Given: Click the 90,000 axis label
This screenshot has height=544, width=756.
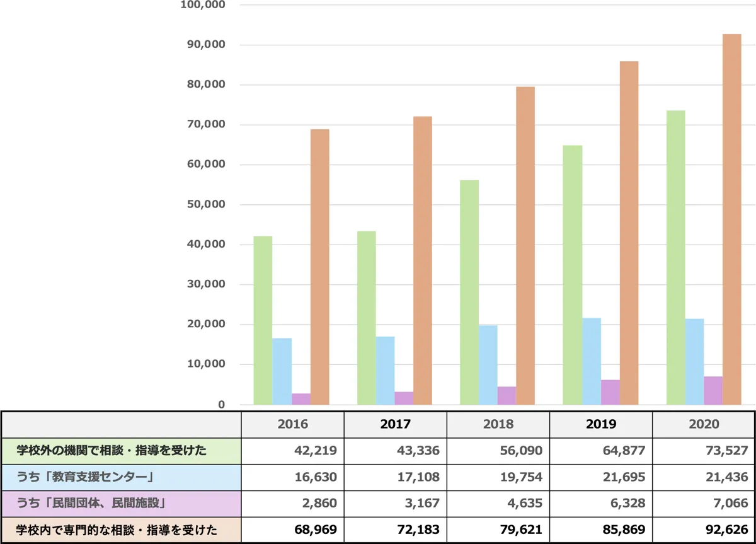Looking at the screenshot, I should click(205, 45).
